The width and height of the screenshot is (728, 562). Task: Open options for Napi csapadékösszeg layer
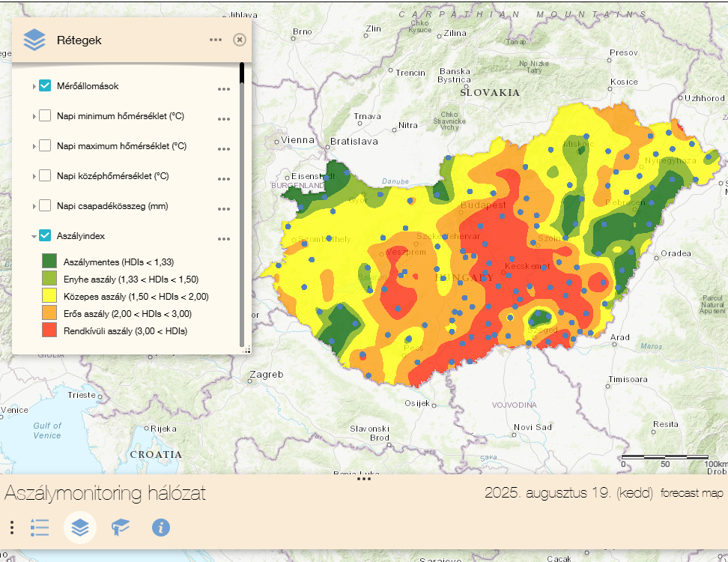223,209
